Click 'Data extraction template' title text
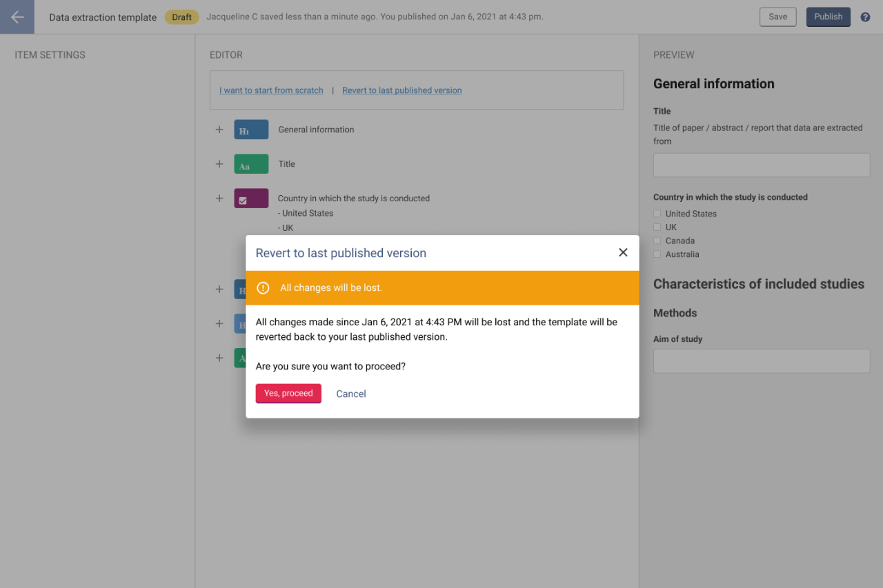The width and height of the screenshot is (883, 588). [x=103, y=17]
